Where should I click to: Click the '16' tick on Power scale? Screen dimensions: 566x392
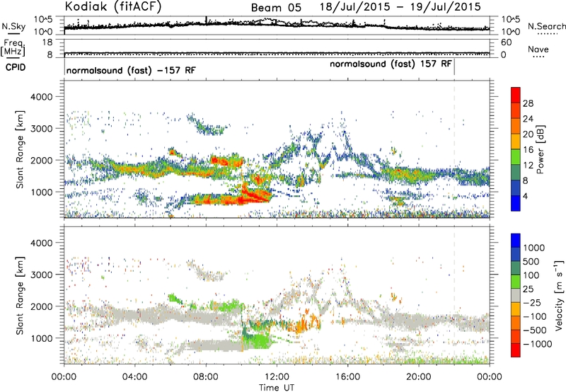click(528, 150)
